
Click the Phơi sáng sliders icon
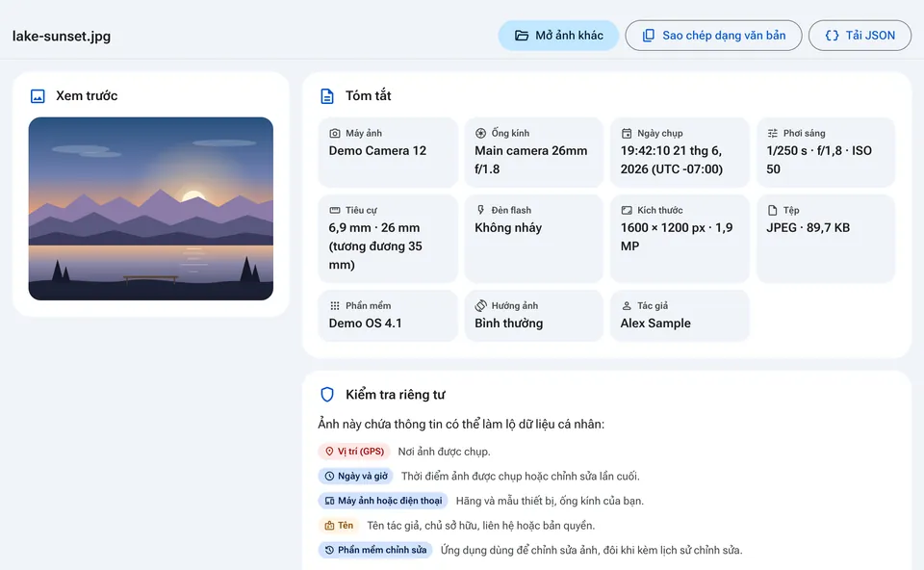(773, 133)
